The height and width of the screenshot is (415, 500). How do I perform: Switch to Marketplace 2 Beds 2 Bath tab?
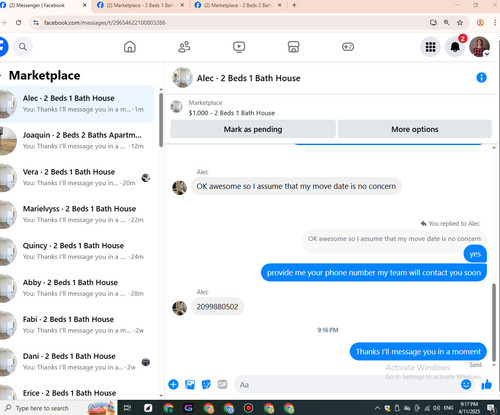(x=237, y=5)
